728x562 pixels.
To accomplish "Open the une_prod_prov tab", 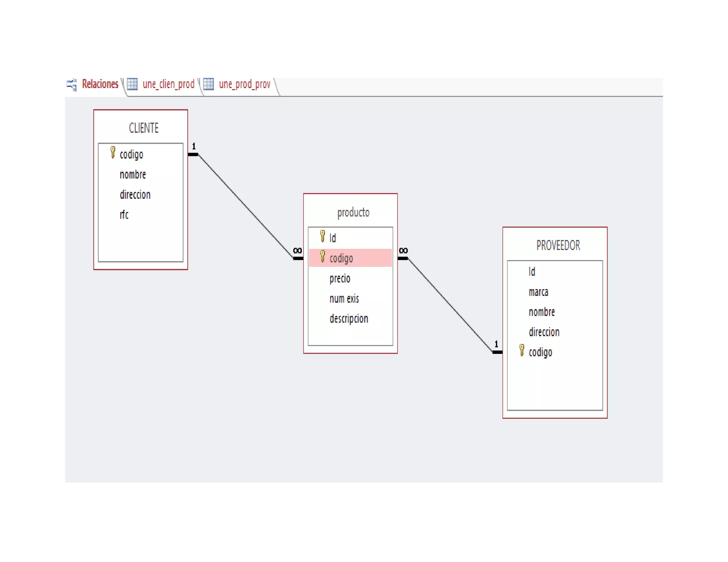I will (x=245, y=84).
